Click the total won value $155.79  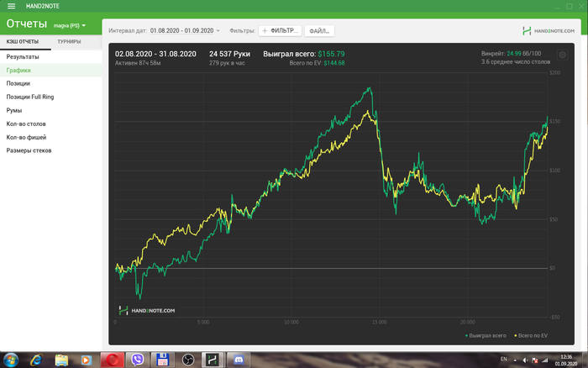[x=331, y=54]
